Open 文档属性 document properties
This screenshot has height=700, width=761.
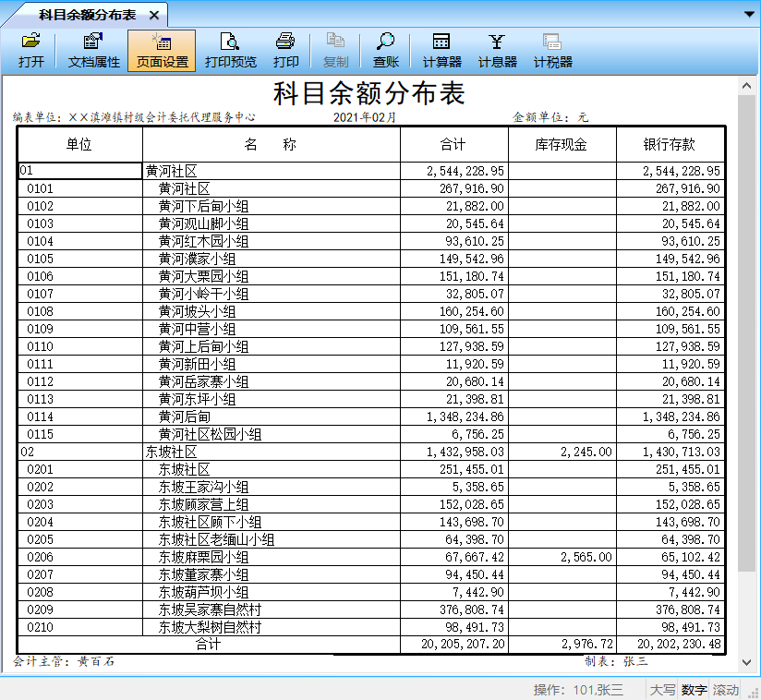tap(93, 51)
